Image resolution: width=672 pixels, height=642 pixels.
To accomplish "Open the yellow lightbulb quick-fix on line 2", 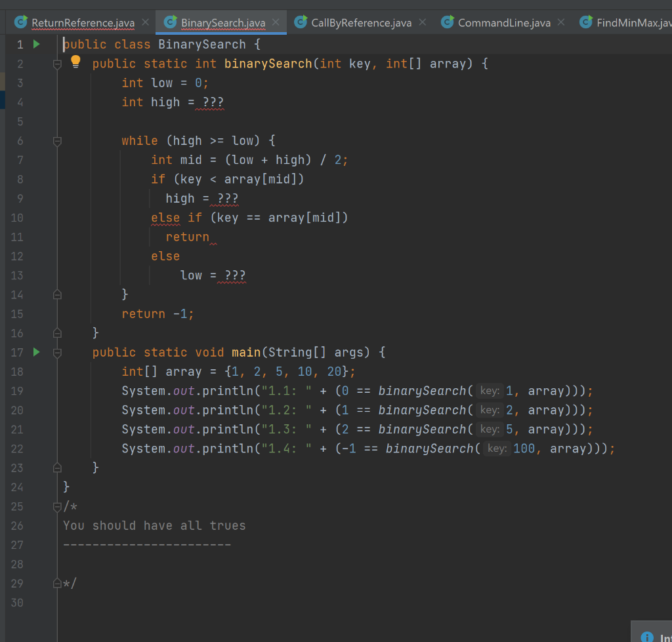I will [75, 62].
